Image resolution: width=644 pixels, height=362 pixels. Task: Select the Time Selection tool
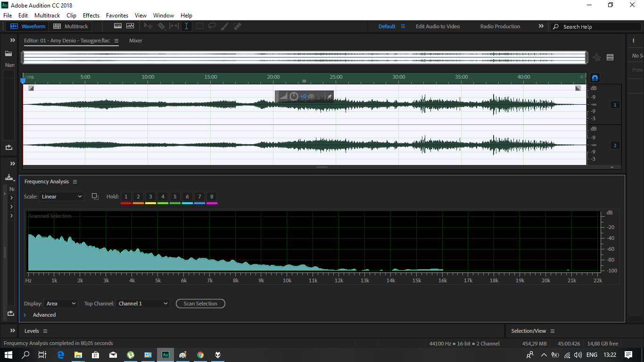187,26
